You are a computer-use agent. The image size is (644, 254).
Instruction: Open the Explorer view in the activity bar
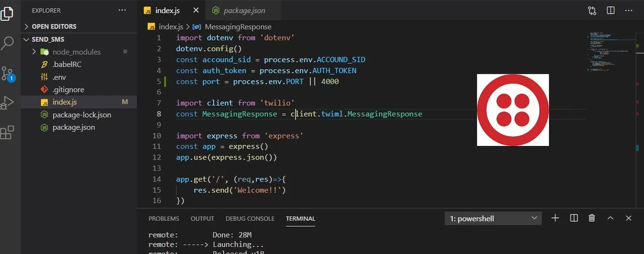(7, 13)
